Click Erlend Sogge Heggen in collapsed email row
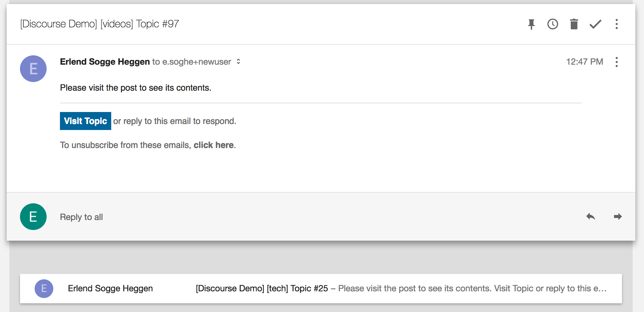 [110, 288]
